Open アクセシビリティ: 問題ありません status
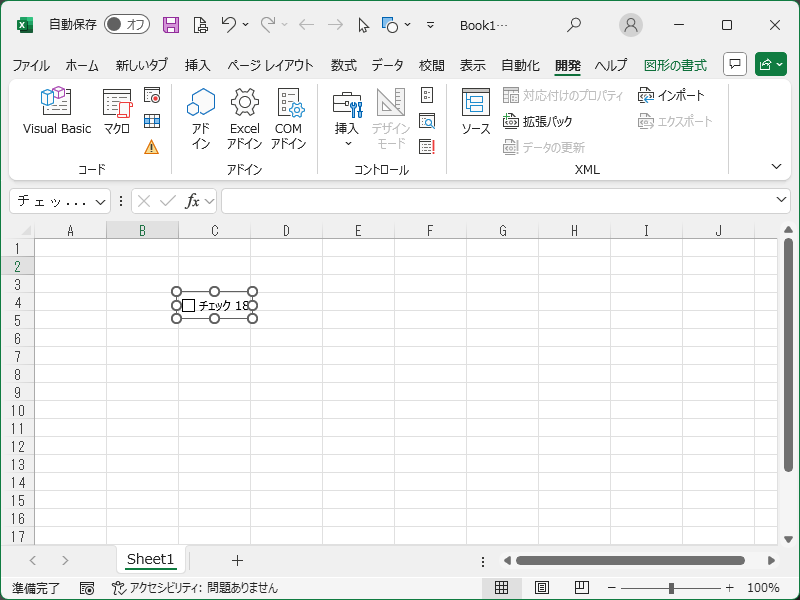Image resolution: width=800 pixels, height=600 pixels. [x=194, y=588]
